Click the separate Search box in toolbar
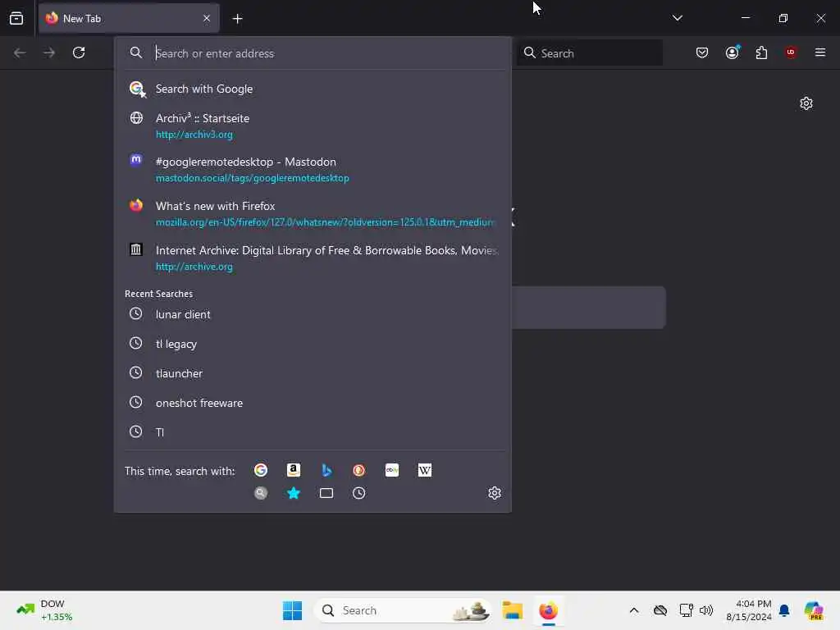Screen dimensions: 840x630 click(x=589, y=53)
